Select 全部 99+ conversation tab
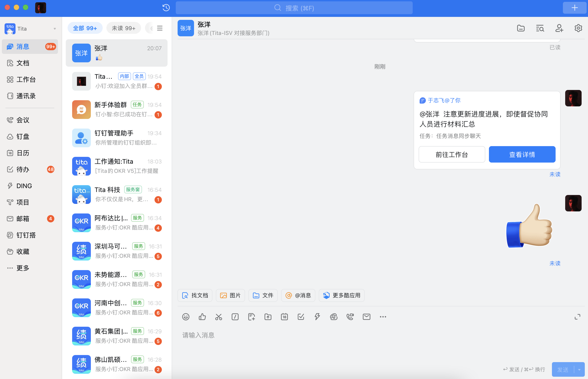This screenshot has width=588, height=379. [x=85, y=28]
